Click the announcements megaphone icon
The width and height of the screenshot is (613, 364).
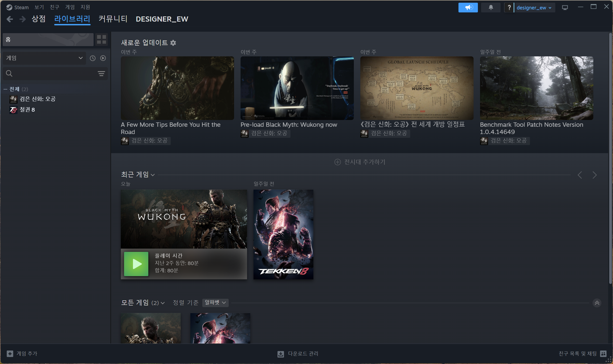pos(468,8)
